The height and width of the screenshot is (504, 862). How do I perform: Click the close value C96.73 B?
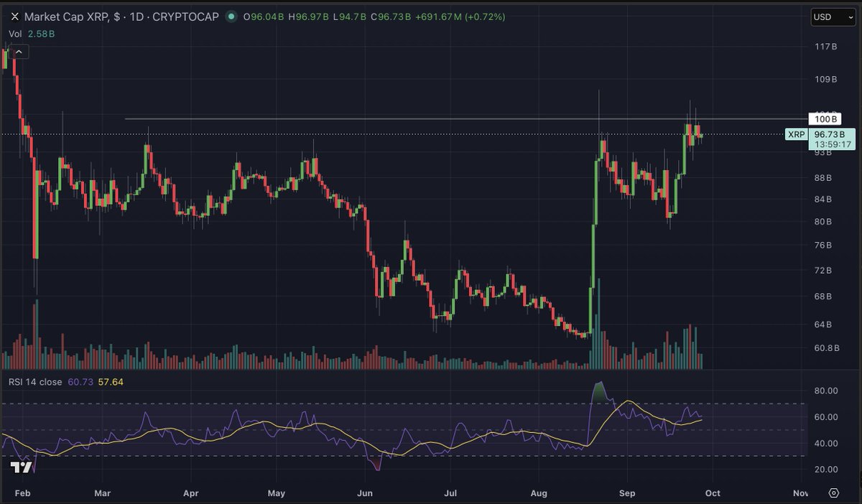tap(392, 17)
